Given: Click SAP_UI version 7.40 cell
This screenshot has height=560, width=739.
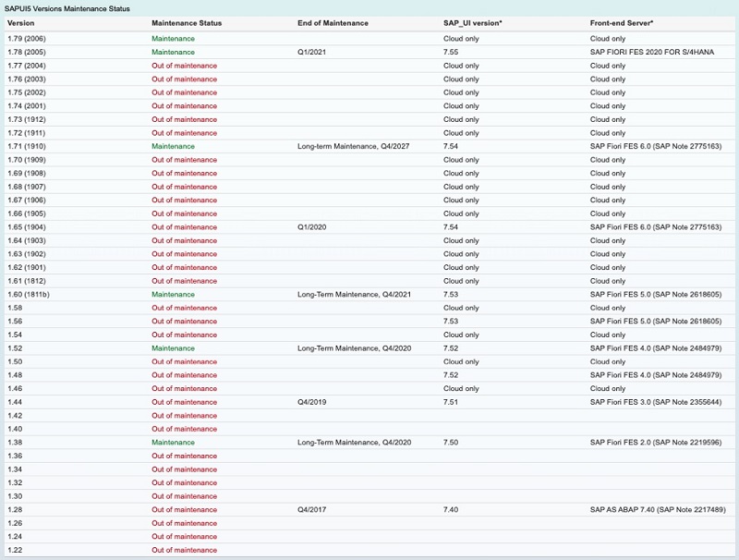Looking at the screenshot, I should [451, 509].
